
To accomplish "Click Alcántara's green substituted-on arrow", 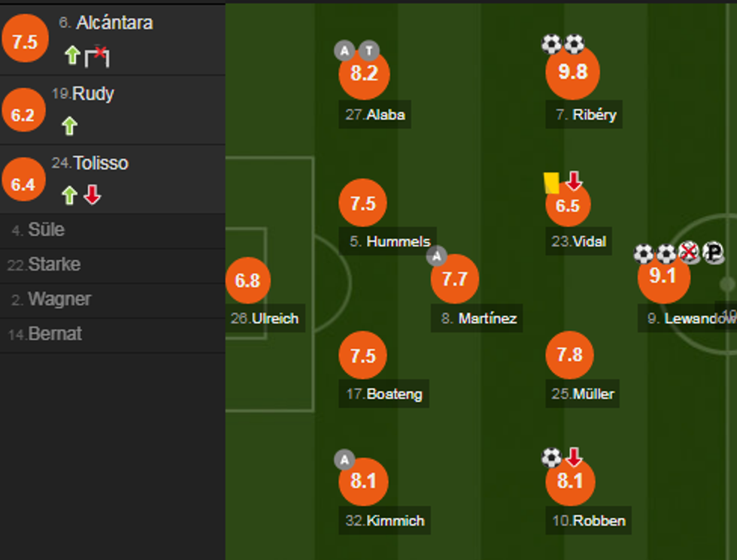I will pyautogui.click(x=72, y=55).
